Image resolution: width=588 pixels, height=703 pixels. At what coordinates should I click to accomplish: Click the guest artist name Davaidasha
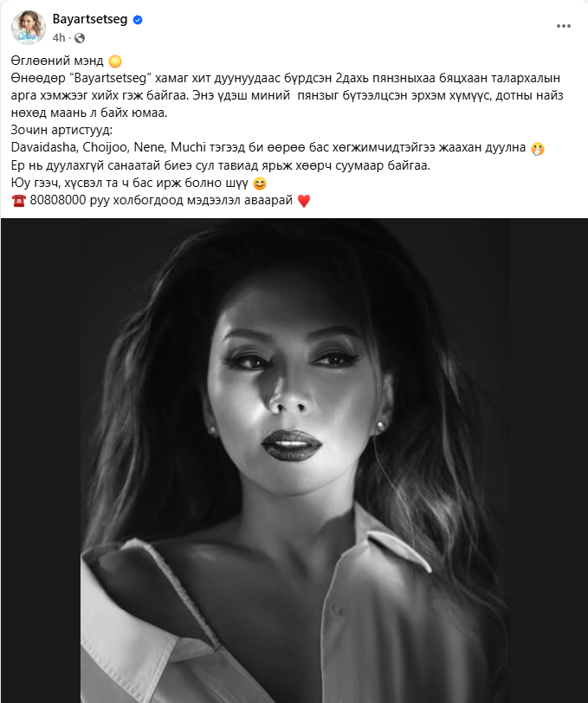point(44,147)
